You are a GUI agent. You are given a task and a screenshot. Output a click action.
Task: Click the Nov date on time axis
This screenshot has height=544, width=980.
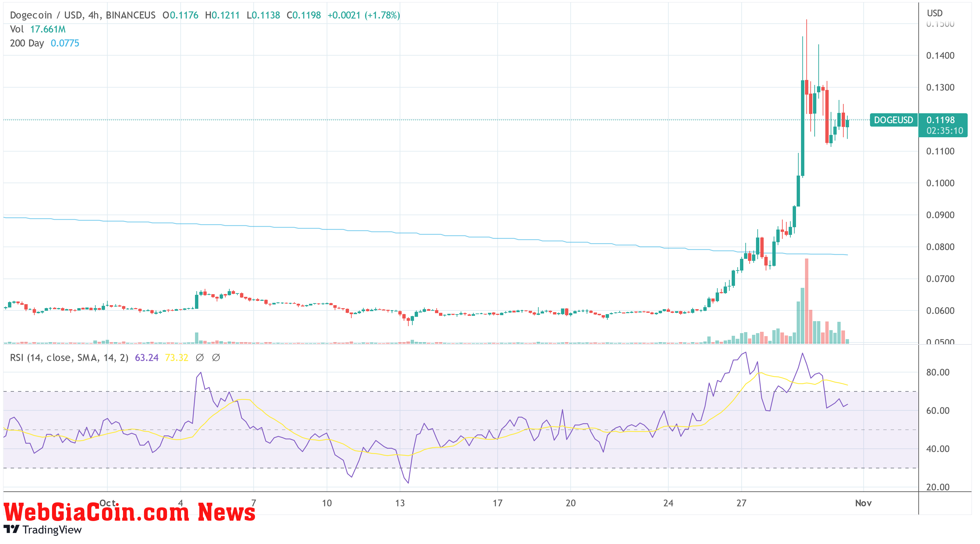pyautogui.click(x=863, y=503)
